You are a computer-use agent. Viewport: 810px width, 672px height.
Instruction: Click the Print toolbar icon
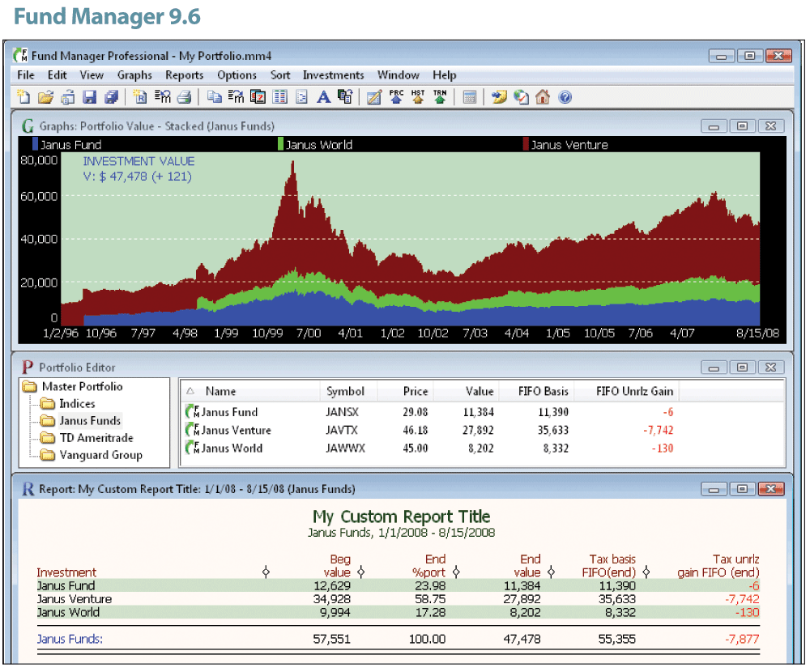pos(184,97)
